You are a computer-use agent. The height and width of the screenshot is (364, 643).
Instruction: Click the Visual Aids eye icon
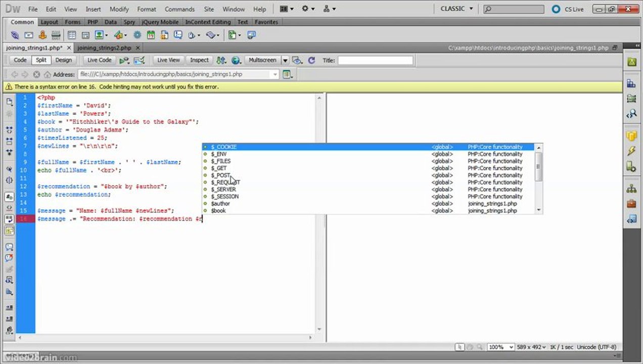click(x=297, y=60)
